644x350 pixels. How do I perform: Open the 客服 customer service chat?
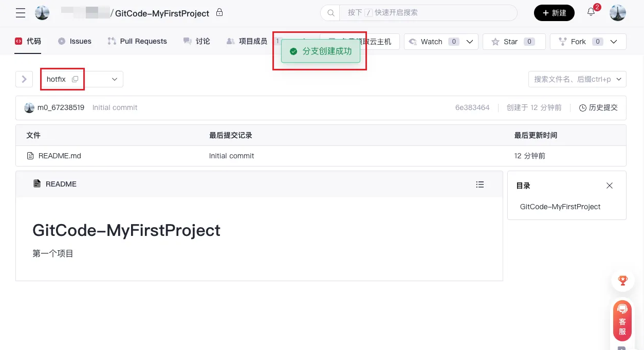click(622, 321)
